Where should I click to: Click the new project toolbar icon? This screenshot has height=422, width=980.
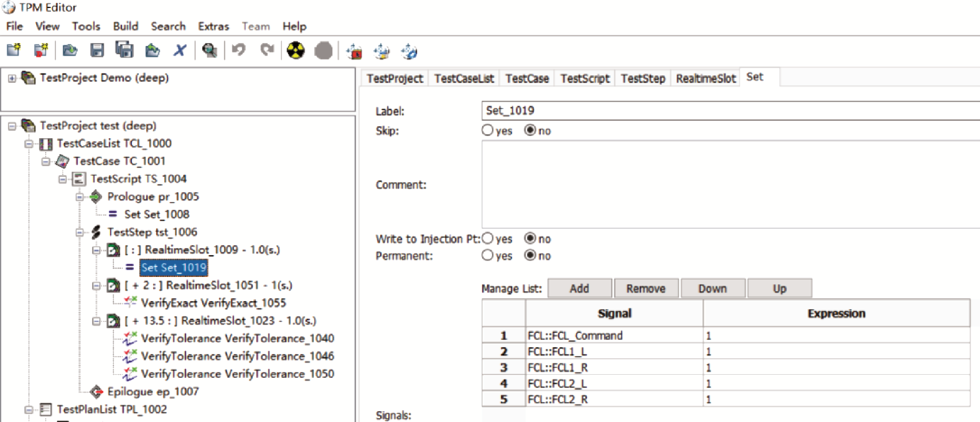pyautogui.click(x=14, y=50)
